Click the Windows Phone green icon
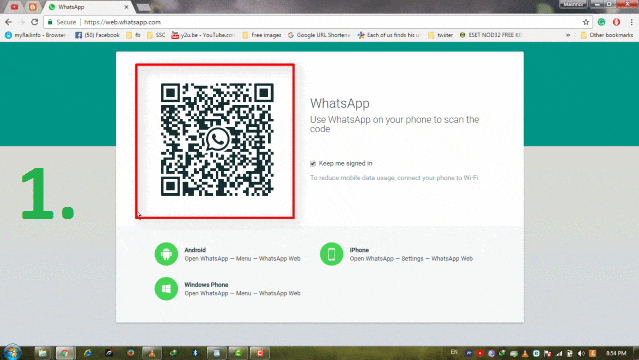Screen dimensions: 639x360 (166, 289)
